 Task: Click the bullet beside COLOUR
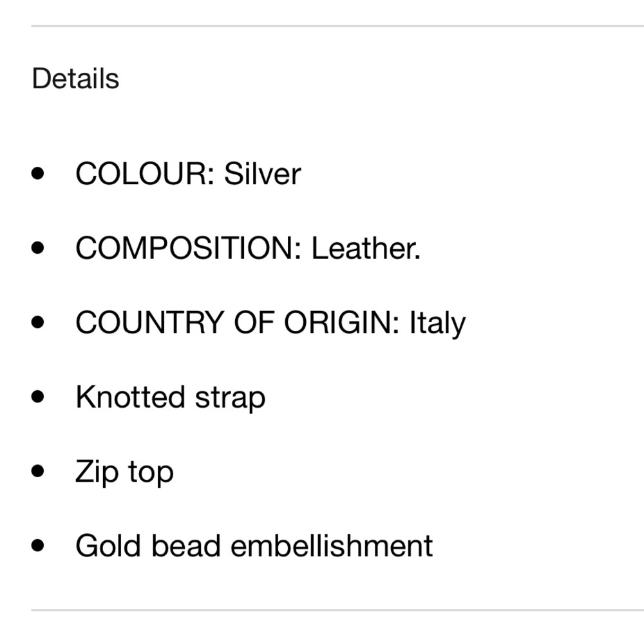tap(39, 173)
